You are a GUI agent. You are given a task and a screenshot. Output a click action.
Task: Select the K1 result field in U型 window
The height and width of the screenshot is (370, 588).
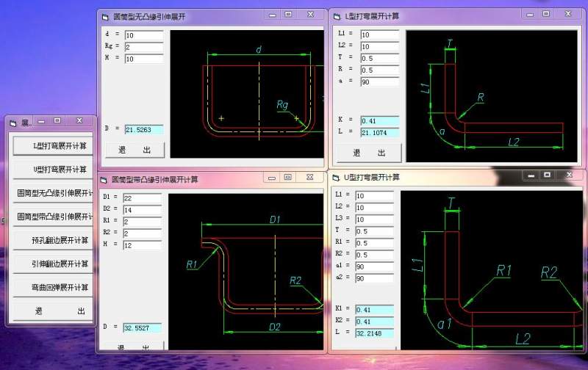(374, 310)
